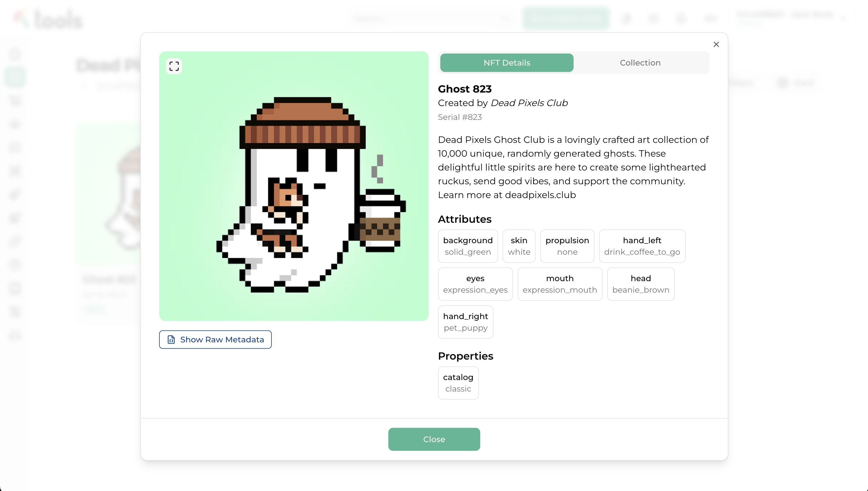Viewport: 868px width, 491px height.
Task: Click the hand_left drink_coffee_to_go attribute
Action: pyautogui.click(x=642, y=246)
